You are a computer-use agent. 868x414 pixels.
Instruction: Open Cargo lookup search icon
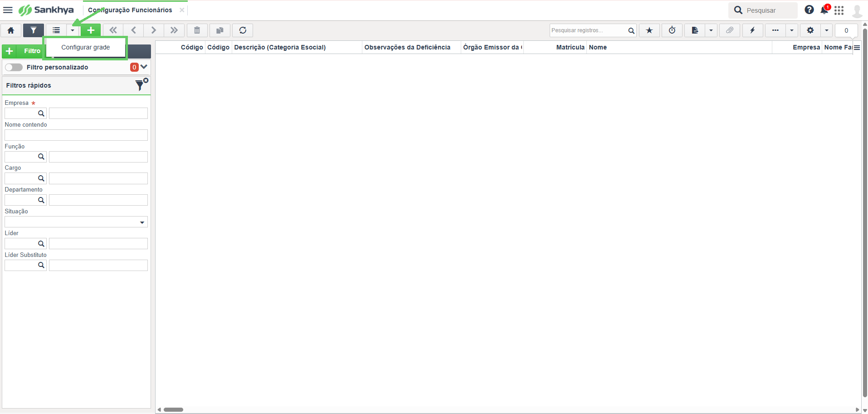41,178
